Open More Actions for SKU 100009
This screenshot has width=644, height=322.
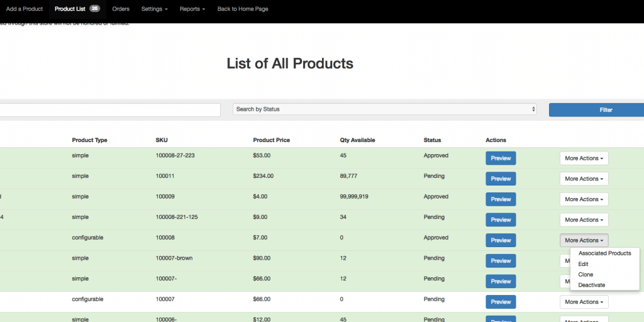point(584,199)
